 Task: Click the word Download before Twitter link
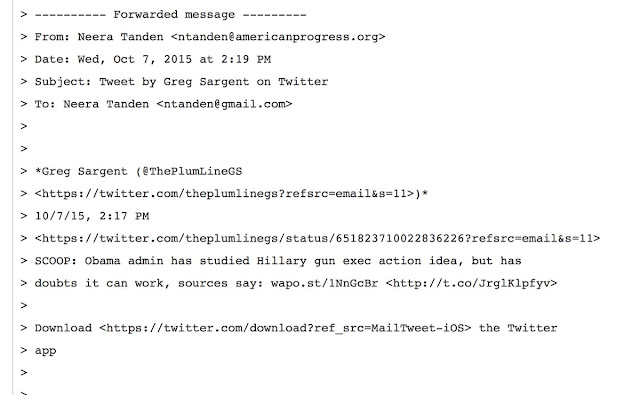pos(63,328)
